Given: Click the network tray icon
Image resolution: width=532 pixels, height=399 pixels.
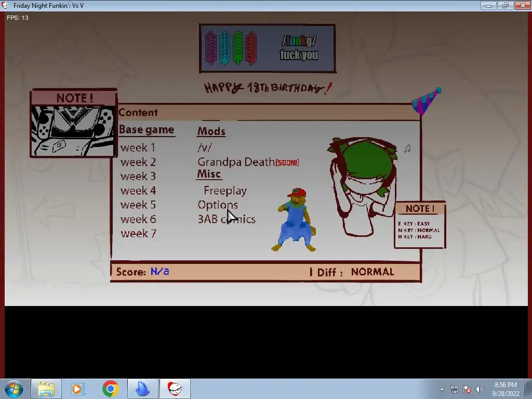Looking at the screenshot, I should 454,389.
